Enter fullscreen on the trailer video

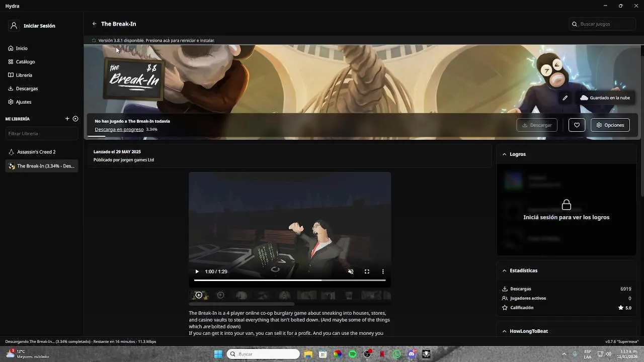tap(367, 271)
